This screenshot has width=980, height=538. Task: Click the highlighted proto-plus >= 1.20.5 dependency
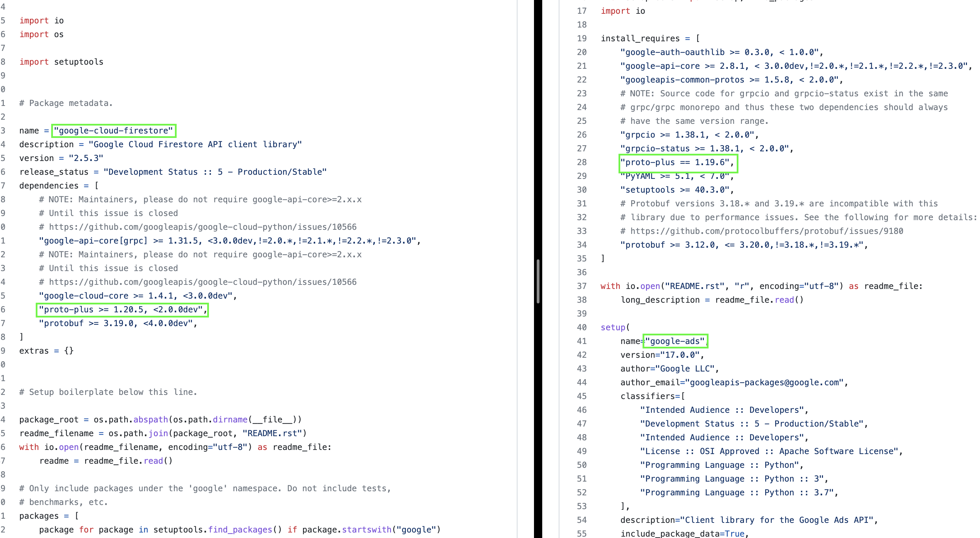click(122, 310)
